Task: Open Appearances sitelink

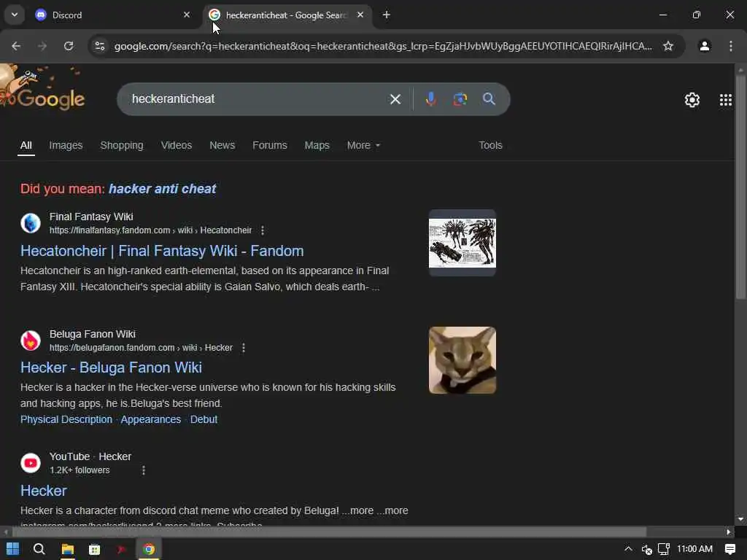Action: coord(150,419)
